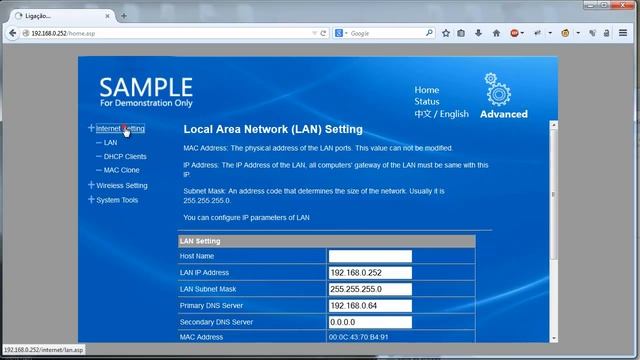Image resolution: width=640 pixels, height=360 pixels.
Task: Click the page scrollbar down arrow
Action: click(x=553, y=338)
